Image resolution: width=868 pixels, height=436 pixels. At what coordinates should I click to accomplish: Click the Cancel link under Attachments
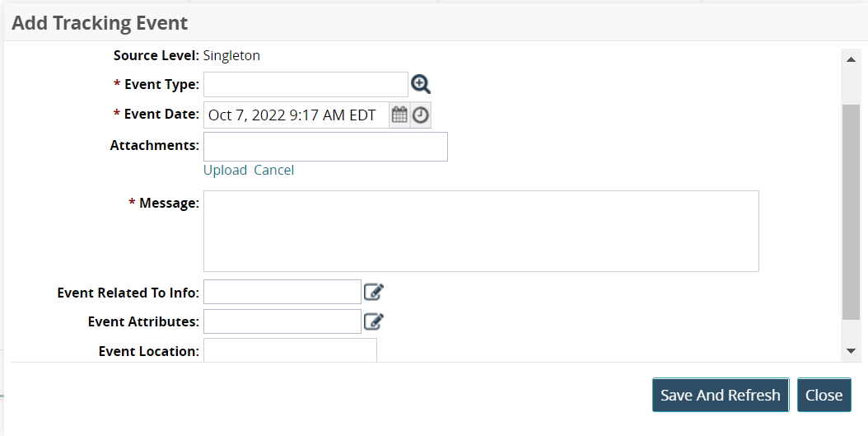click(x=273, y=170)
